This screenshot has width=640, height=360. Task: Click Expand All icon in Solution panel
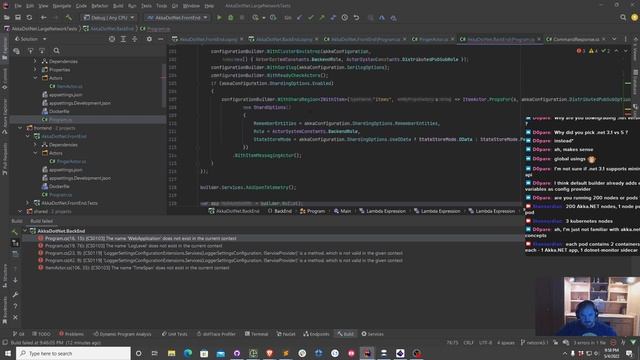pyautogui.click(x=123, y=39)
